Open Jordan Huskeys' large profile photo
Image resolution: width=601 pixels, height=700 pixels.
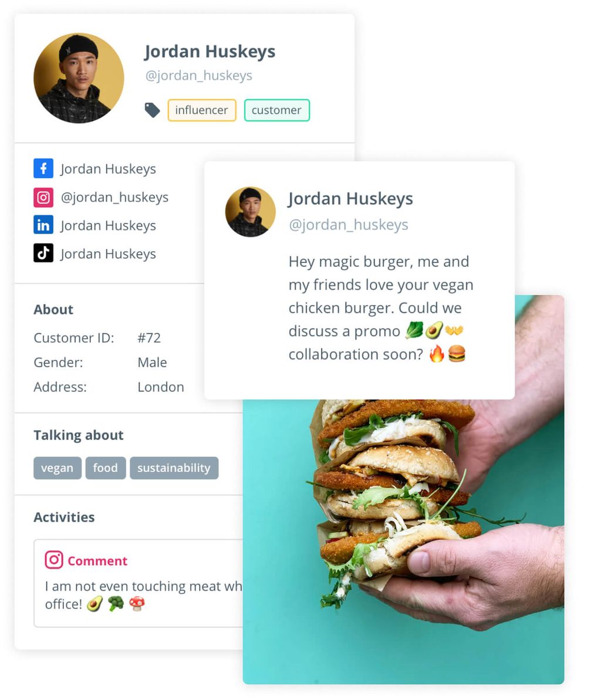pos(79,77)
